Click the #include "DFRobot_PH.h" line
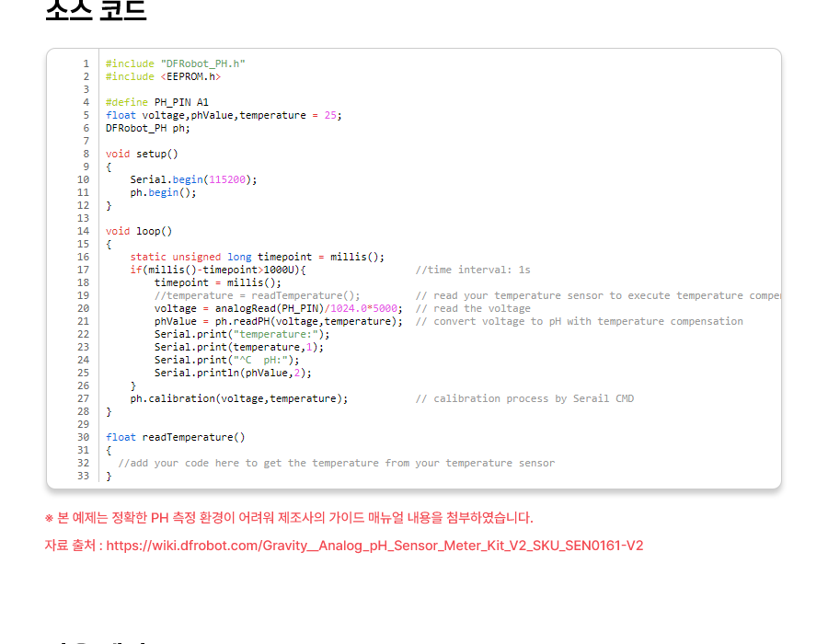 point(175,63)
